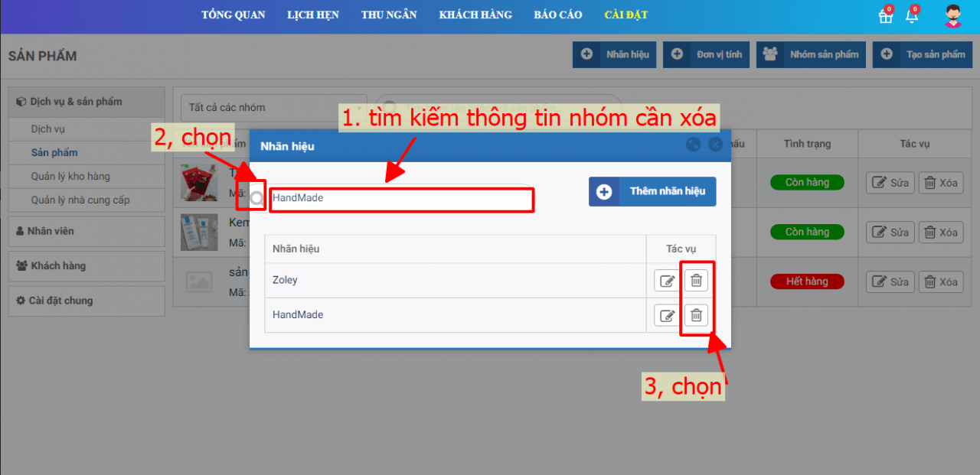The height and width of the screenshot is (475, 980).
Task: Go to the Báo Cáo menu
Action: (x=558, y=15)
